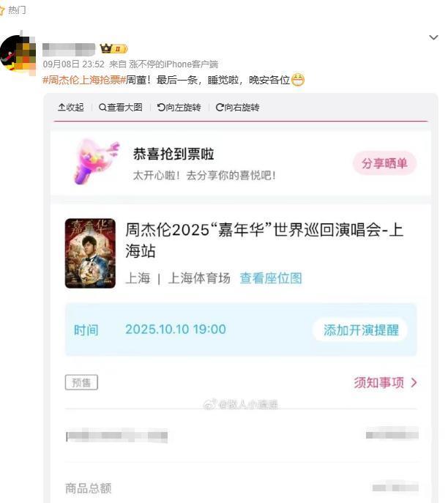Image resolution: width=448 pixels, height=503 pixels.
Task: Rotate image right with 向右旋转
Action: 237,107
